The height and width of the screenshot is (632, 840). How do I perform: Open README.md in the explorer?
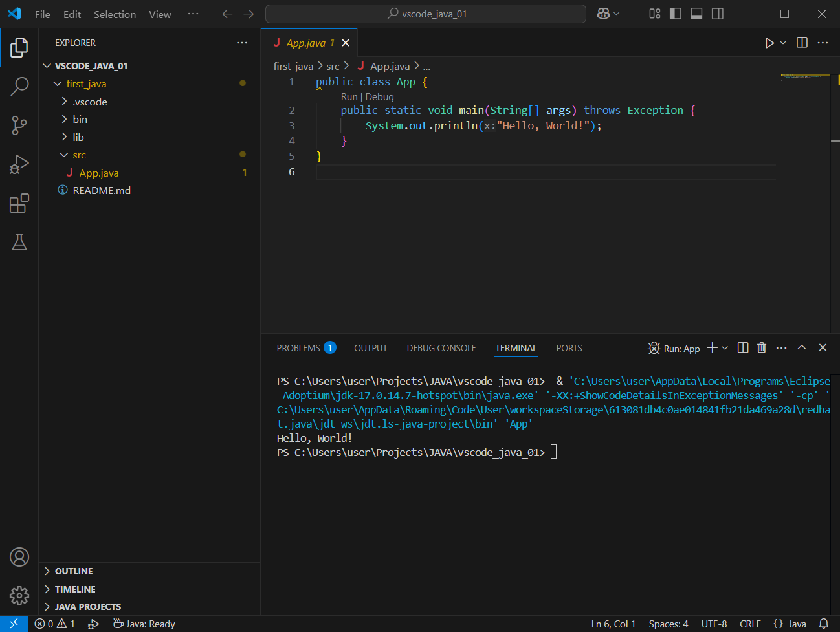coord(149,190)
